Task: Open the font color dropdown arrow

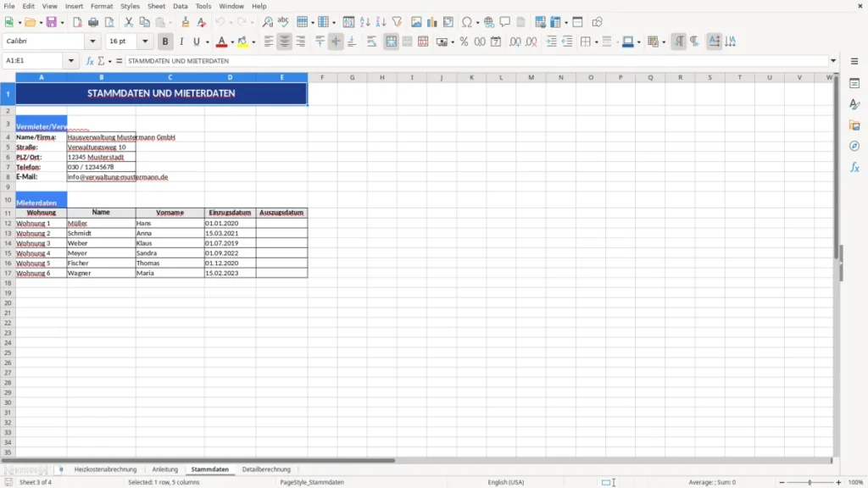Action: 232,42
